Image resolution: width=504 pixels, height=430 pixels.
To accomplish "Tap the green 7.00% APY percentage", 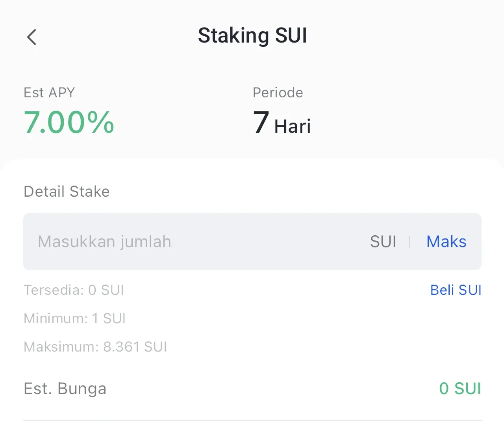I will click(x=69, y=122).
